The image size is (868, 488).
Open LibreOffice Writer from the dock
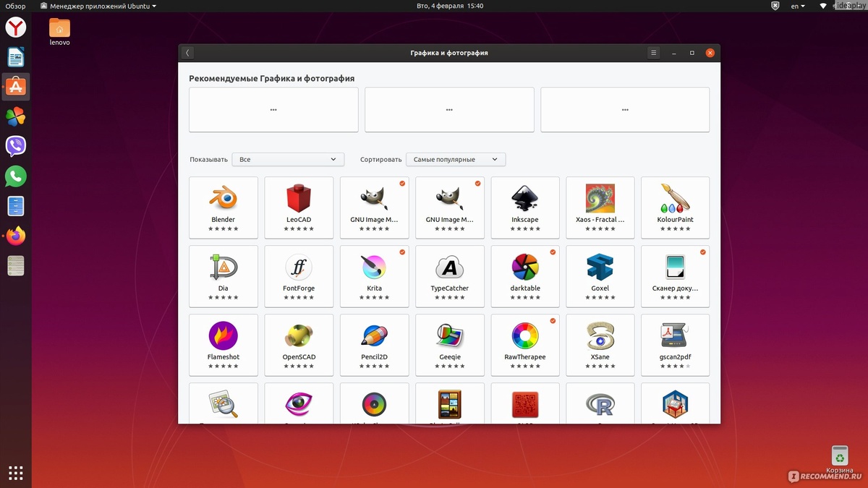click(x=16, y=57)
